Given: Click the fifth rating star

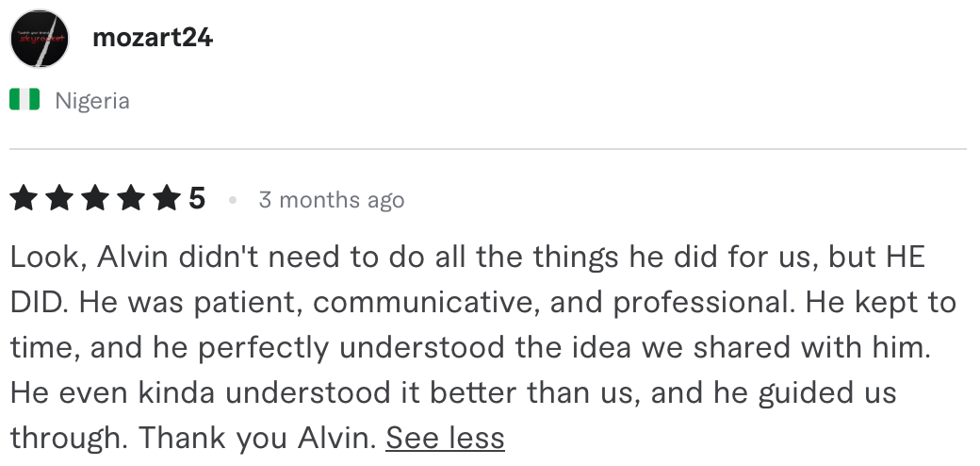Looking at the screenshot, I should (x=166, y=199).
